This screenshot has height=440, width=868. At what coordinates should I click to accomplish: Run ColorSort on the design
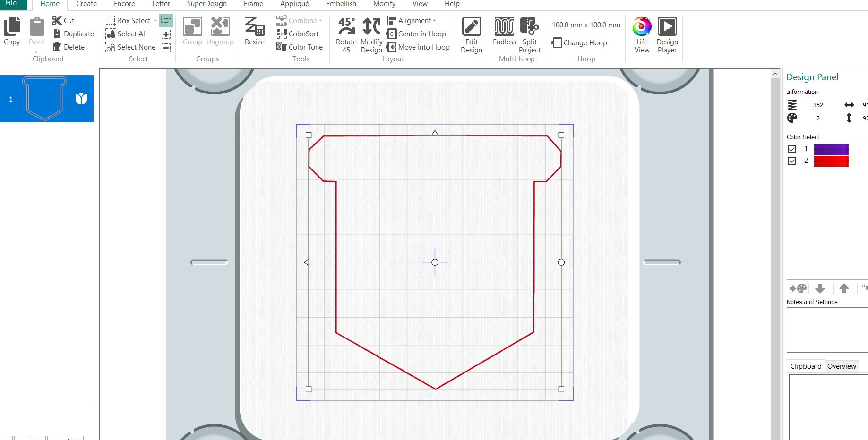(x=298, y=34)
